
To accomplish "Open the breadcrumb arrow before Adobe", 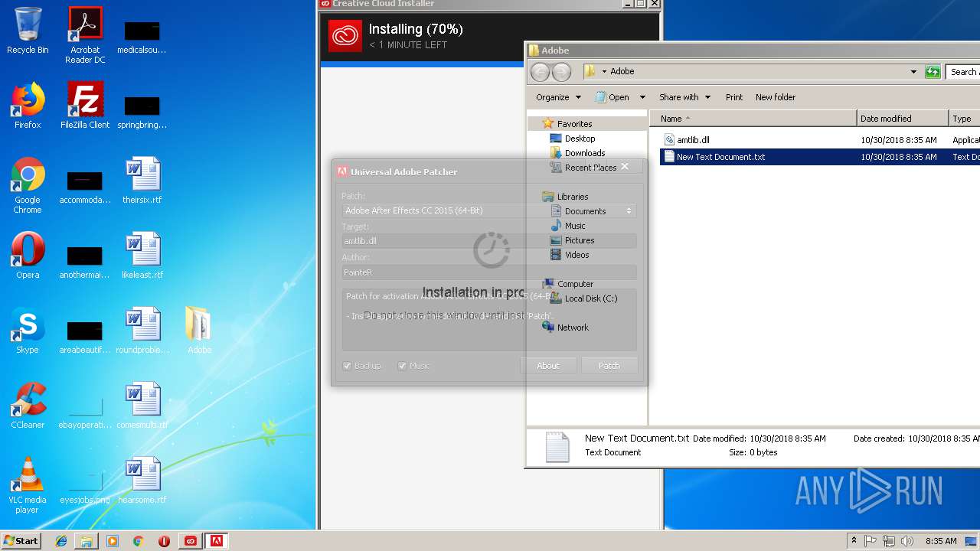I will pyautogui.click(x=604, y=72).
